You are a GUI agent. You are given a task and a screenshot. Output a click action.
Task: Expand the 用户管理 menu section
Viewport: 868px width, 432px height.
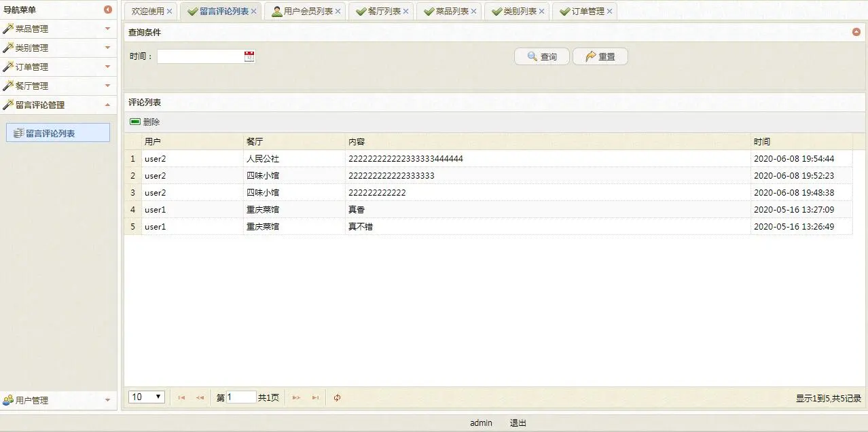click(x=107, y=400)
